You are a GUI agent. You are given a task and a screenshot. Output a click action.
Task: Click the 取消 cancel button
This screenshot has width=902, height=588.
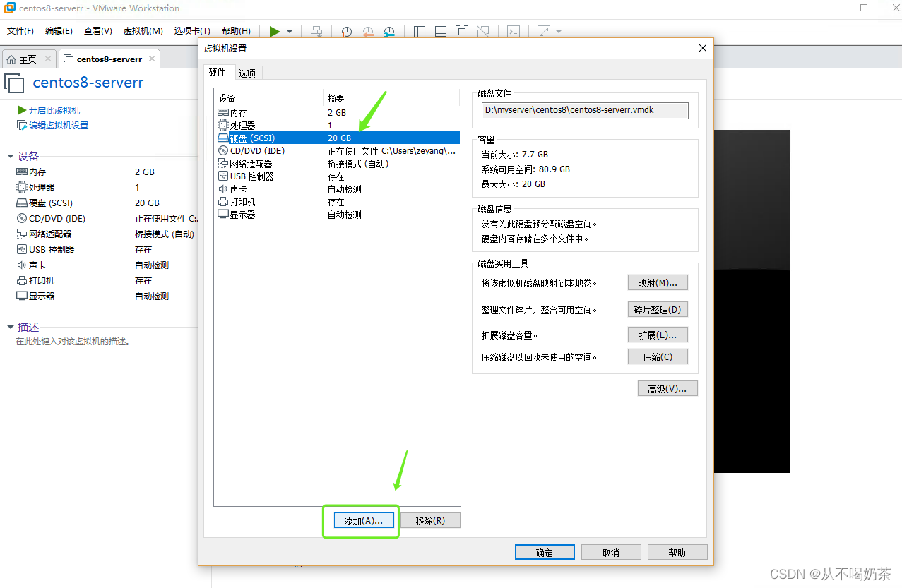611,552
